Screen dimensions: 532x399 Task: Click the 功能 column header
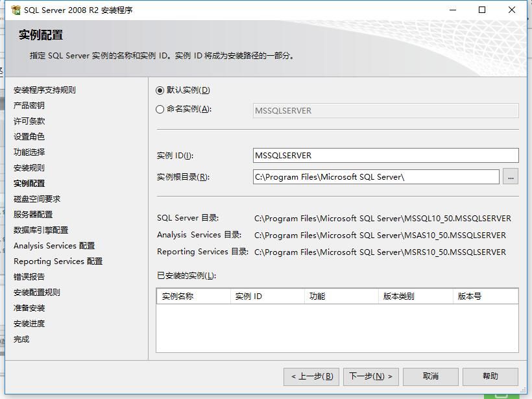pos(341,296)
